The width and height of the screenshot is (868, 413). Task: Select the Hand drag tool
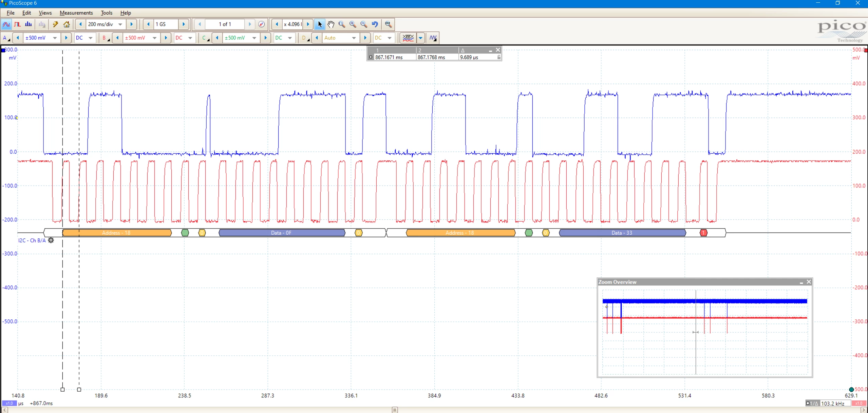pos(331,24)
